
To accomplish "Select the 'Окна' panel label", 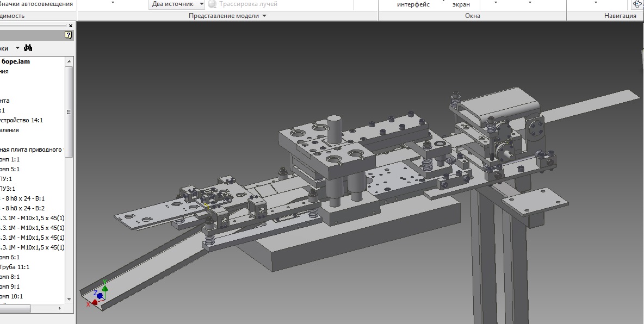I will click(472, 16).
